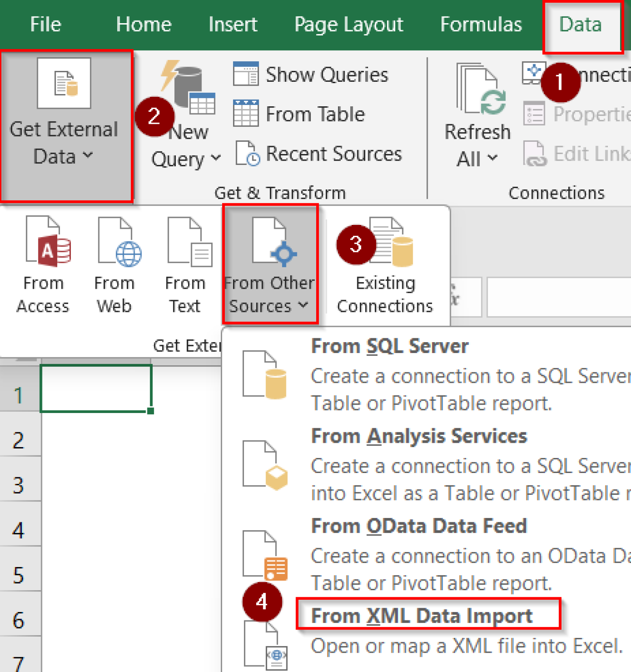Expand the New Query dropdown

pos(186,159)
